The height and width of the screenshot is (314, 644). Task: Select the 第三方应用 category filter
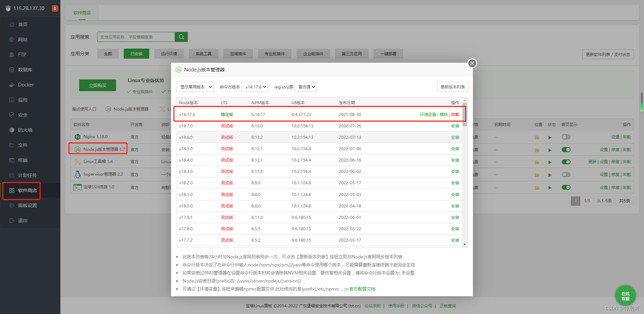352,54
